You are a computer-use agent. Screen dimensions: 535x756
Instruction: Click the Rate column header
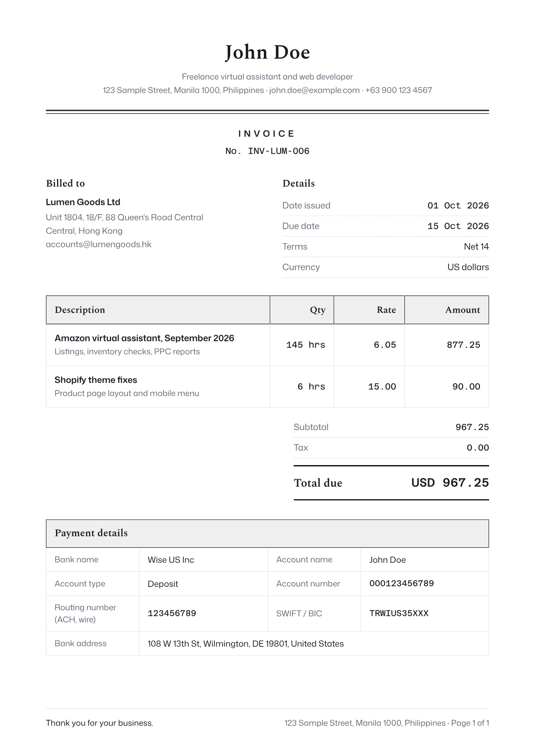click(x=369, y=310)
